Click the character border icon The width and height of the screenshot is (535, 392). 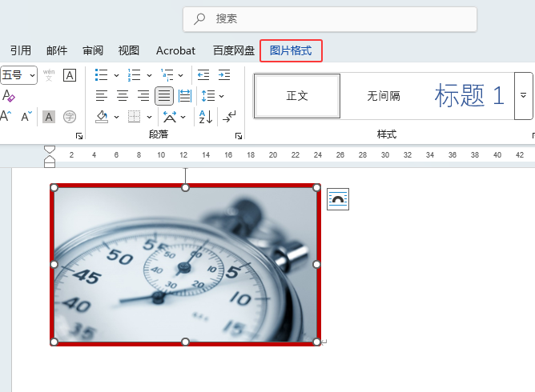coord(70,75)
